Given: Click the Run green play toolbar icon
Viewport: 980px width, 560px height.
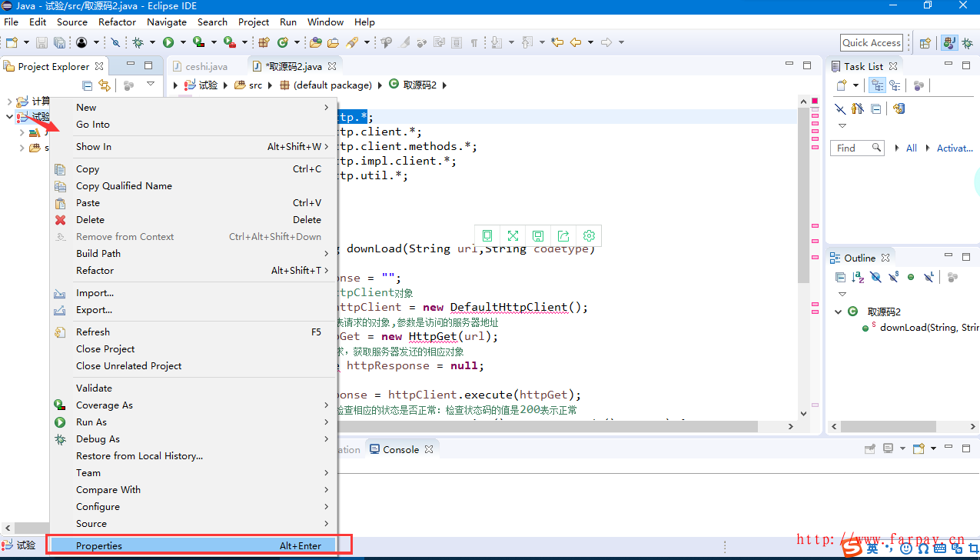Looking at the screenshot, I should pyautogui.click(x=168, y=42).
